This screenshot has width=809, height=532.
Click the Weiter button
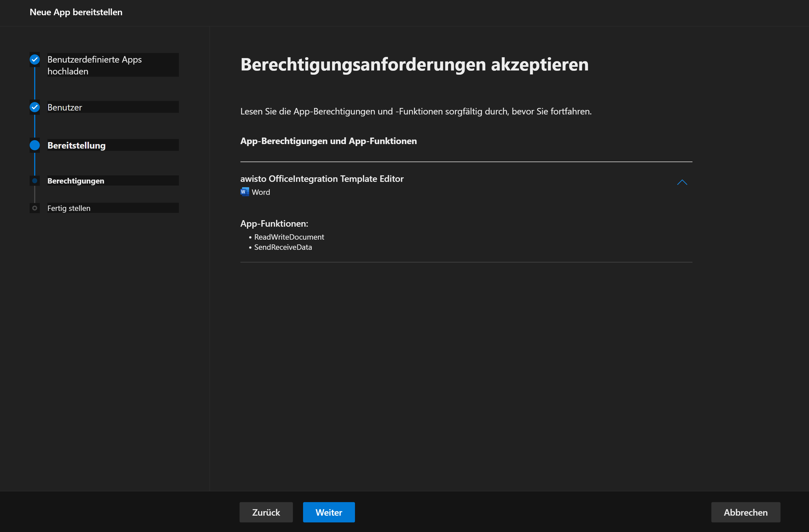coord(329,512)
